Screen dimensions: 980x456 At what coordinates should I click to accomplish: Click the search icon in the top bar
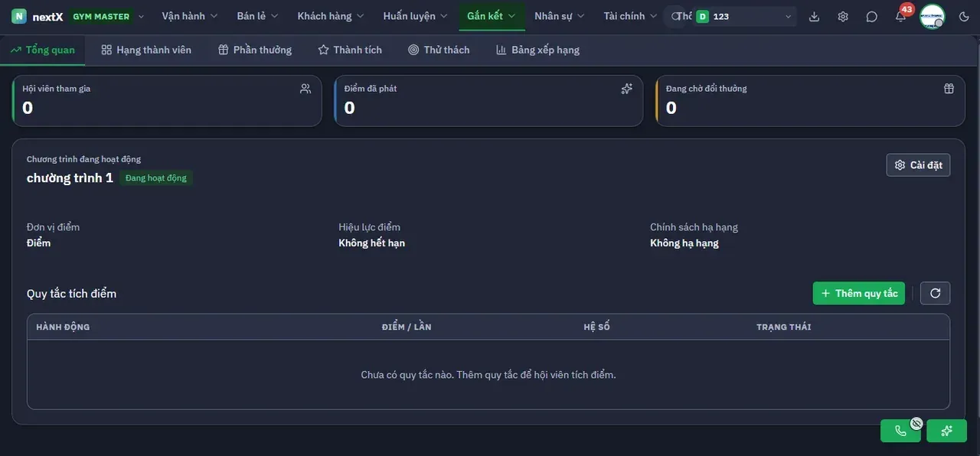coord(675,16)
